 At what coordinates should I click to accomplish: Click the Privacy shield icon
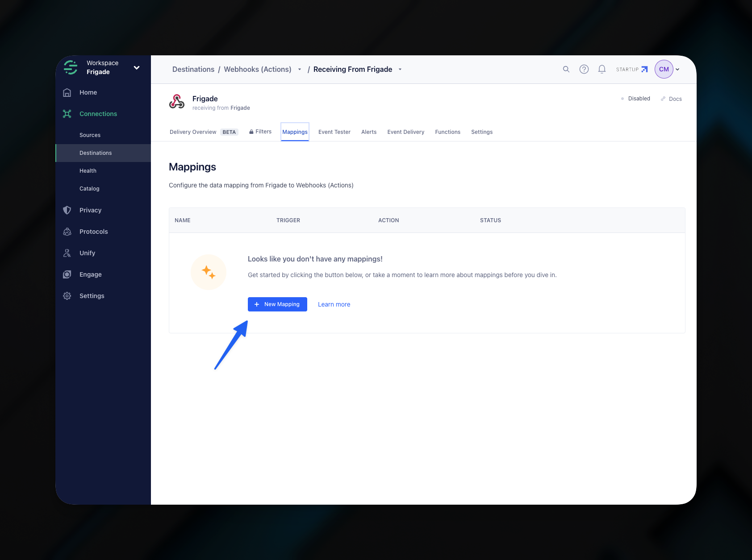click(x=67, y=210)
